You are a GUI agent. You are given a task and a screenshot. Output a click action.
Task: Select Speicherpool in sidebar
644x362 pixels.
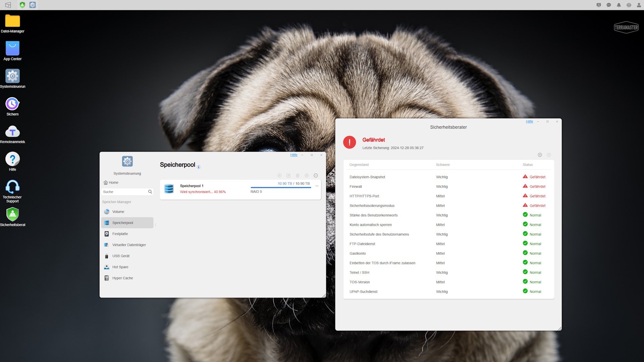click(x=127, y=223)
